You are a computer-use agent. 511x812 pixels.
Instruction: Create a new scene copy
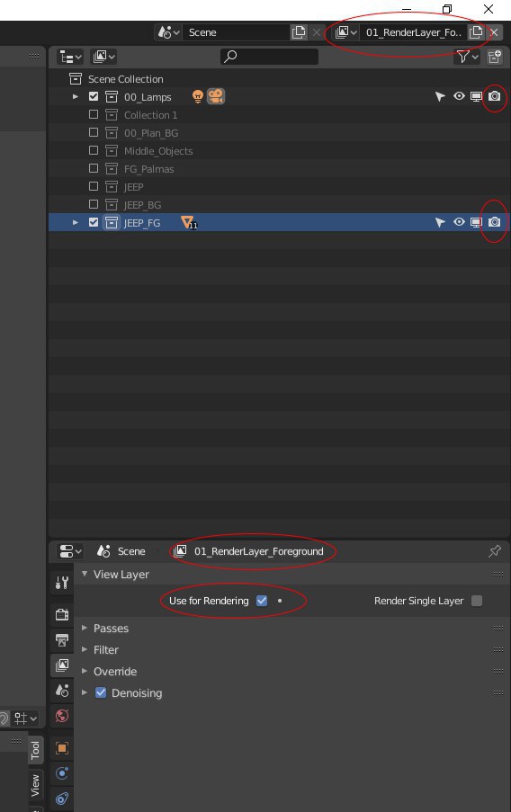pos(299,32)
